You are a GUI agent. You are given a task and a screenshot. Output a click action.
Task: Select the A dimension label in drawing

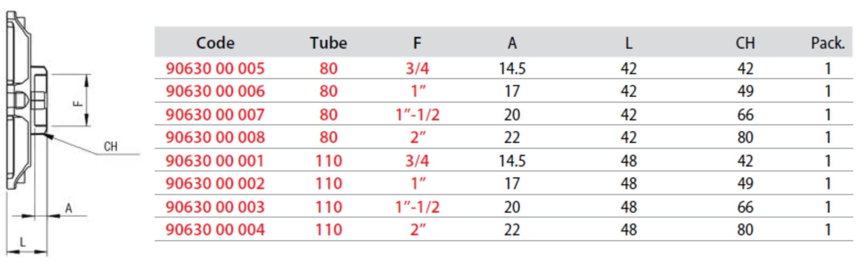coord(68,208)
